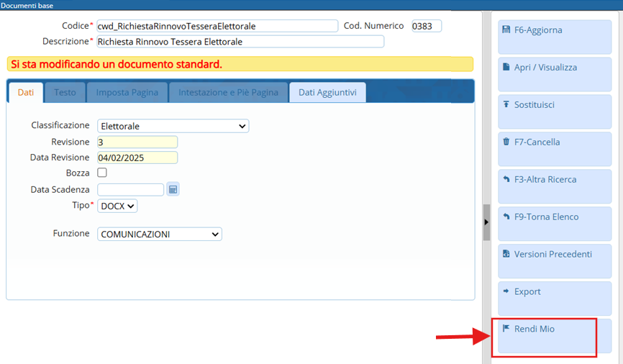The width and height of the screenshot is (623, 364).
Task: Open the Tipo DOCX dropdown
Action: [117, 206]
